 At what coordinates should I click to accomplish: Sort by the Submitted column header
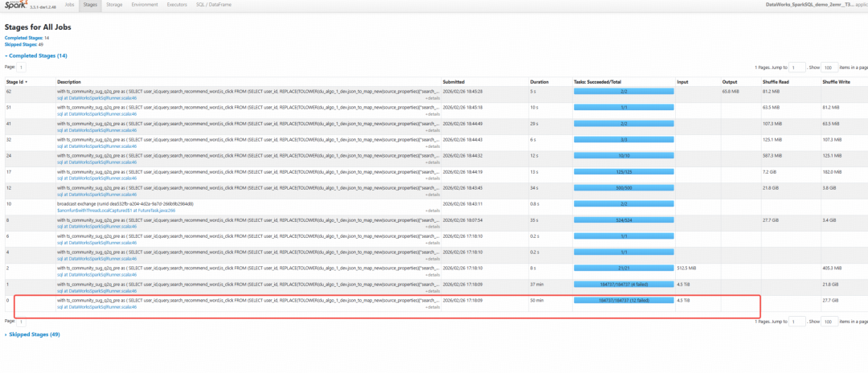pyautogui.click(x=453, y=82)
